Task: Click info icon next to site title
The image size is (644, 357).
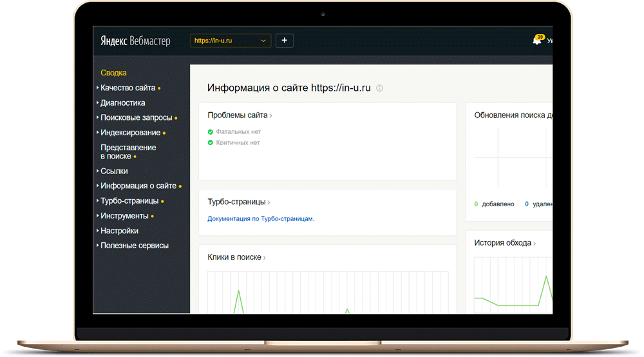Action: [x=379, y=88]
